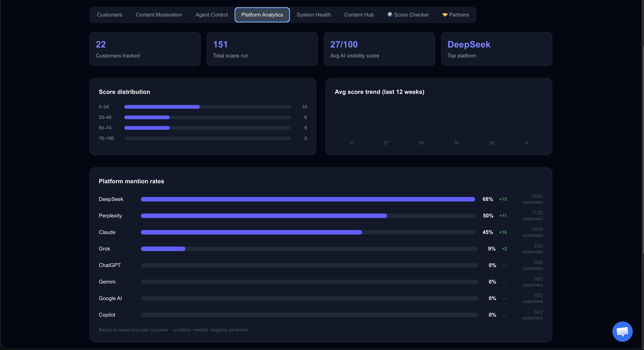Click the Avg score trend heading

379,92
